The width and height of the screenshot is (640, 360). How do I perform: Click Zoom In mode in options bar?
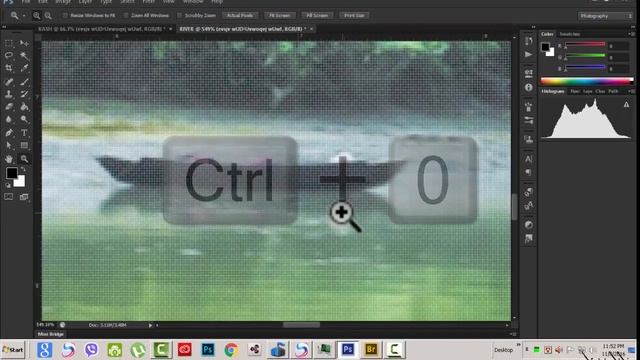pyautogui.click(x=37, y=16)
